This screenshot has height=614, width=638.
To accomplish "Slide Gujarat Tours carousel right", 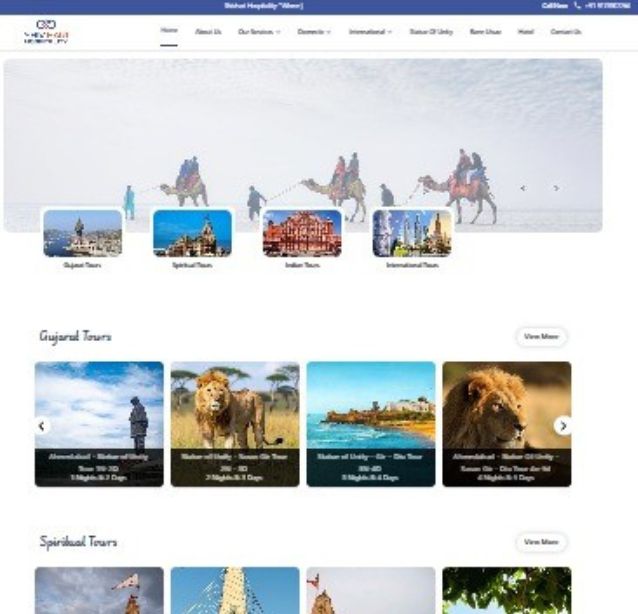I will click(563, 426).
